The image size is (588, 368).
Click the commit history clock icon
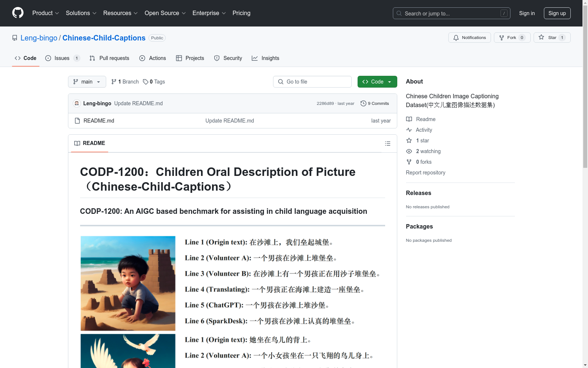coord(363,103)
